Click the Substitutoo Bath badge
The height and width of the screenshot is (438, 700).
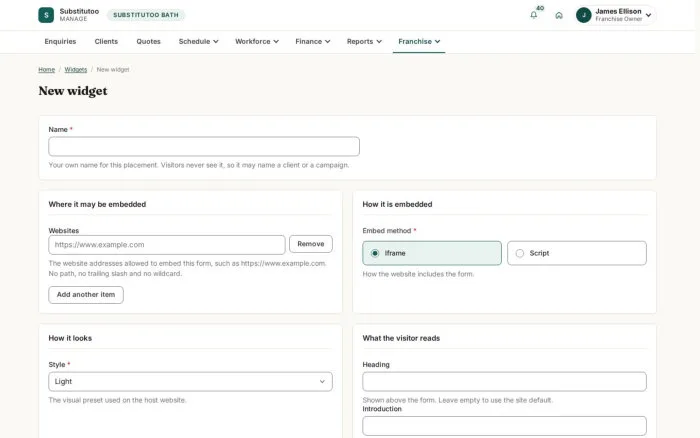tap(146, 15)
